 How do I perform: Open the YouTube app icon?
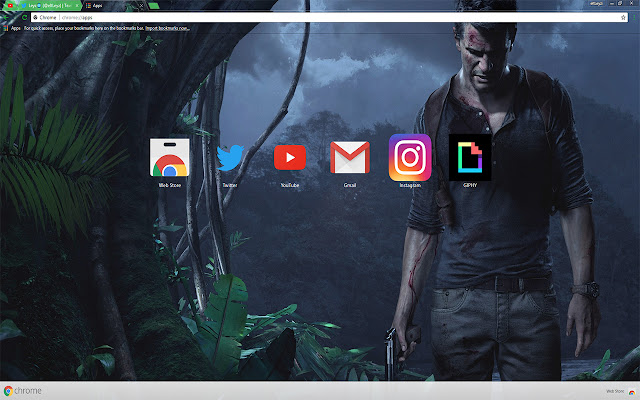[x=290, y=157]
